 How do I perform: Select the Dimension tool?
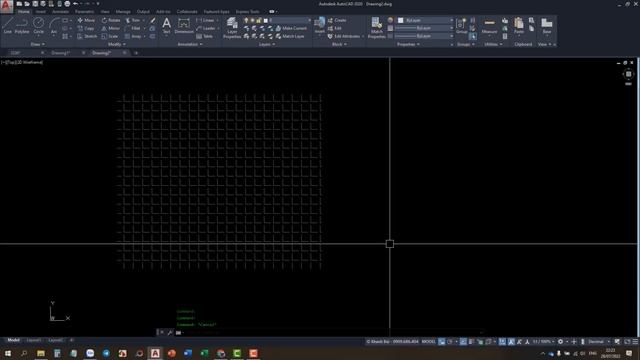click(x=184, y=25)
